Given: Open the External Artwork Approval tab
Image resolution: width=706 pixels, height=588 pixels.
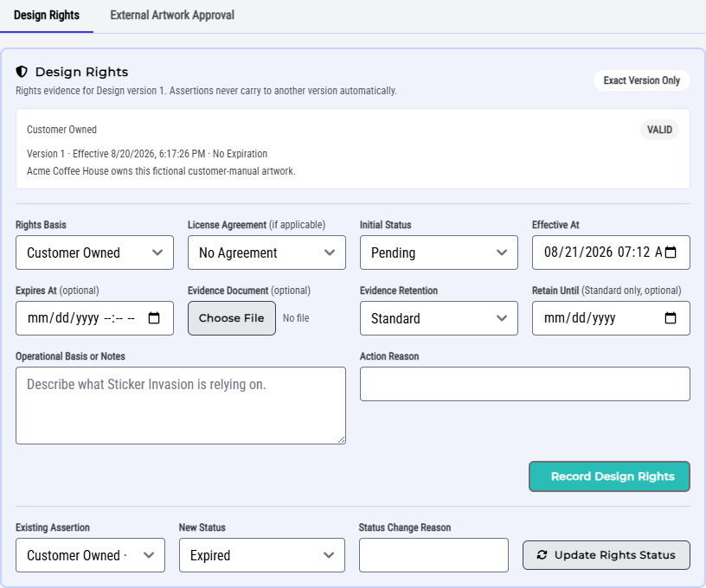Looking at the screenshot, I should 172,16.
